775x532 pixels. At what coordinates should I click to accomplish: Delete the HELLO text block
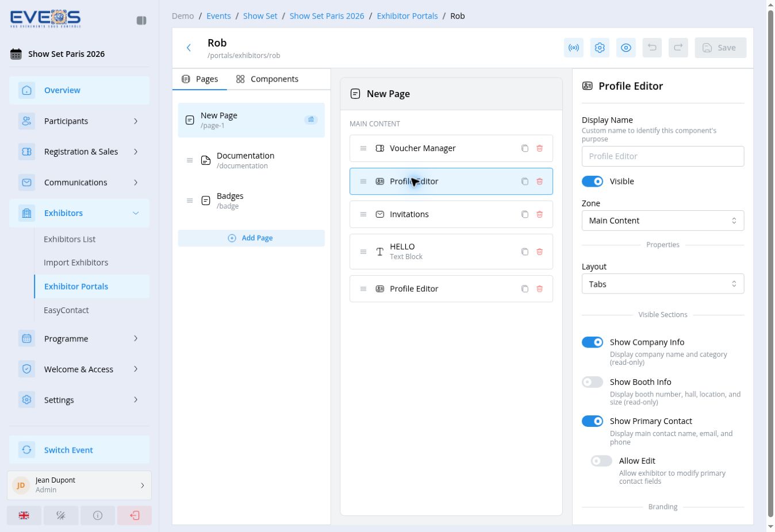click(540, 252)
